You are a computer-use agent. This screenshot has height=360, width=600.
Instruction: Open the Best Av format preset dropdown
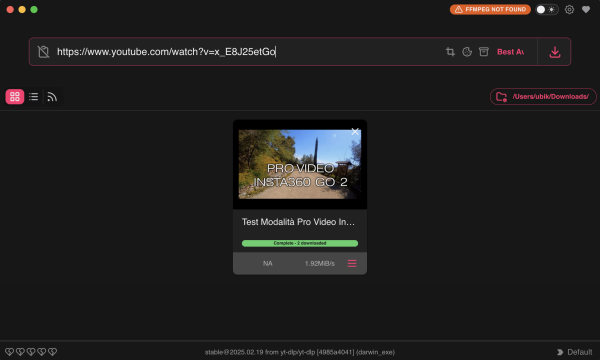pos(510,52)
